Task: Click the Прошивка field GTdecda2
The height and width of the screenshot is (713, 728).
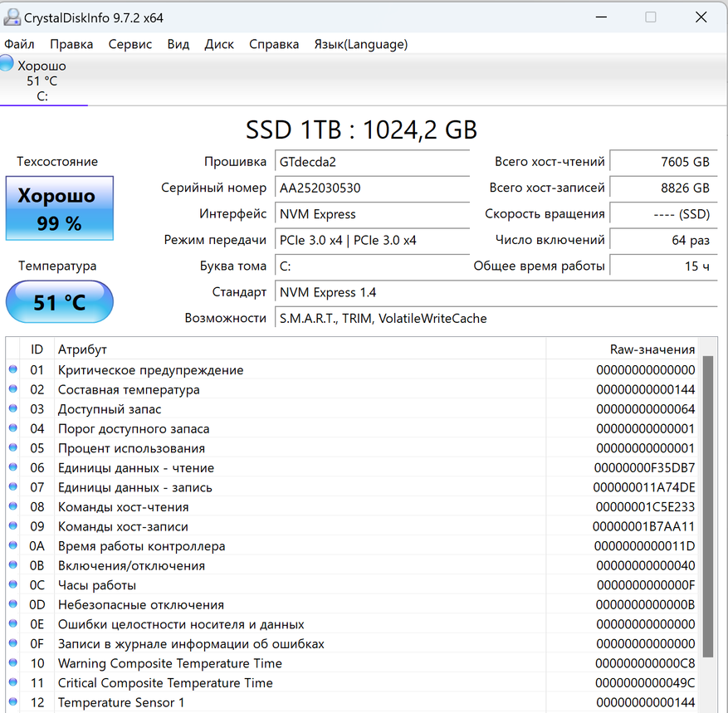Action: 372,162
